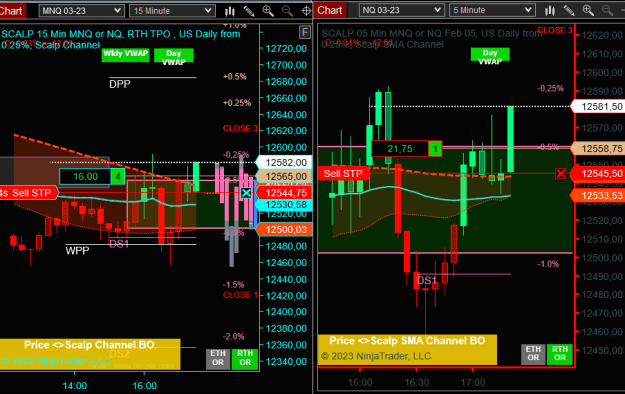Click 12533,53 orange price marker on right axis
The height and width of the screenshot is (394, 625).
point(598,195)
